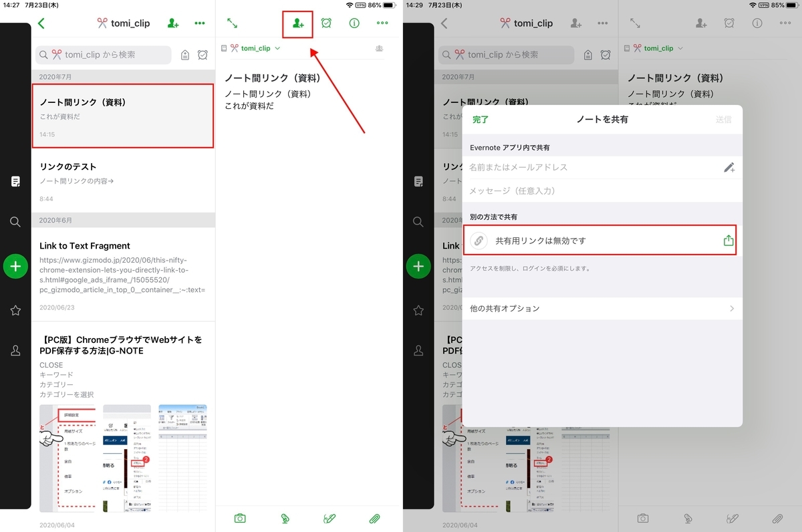Open share-notebook icon beside tomi_clip title, left screenshot
The width and height of the screenshot is (802, 532).
point(173,23)
